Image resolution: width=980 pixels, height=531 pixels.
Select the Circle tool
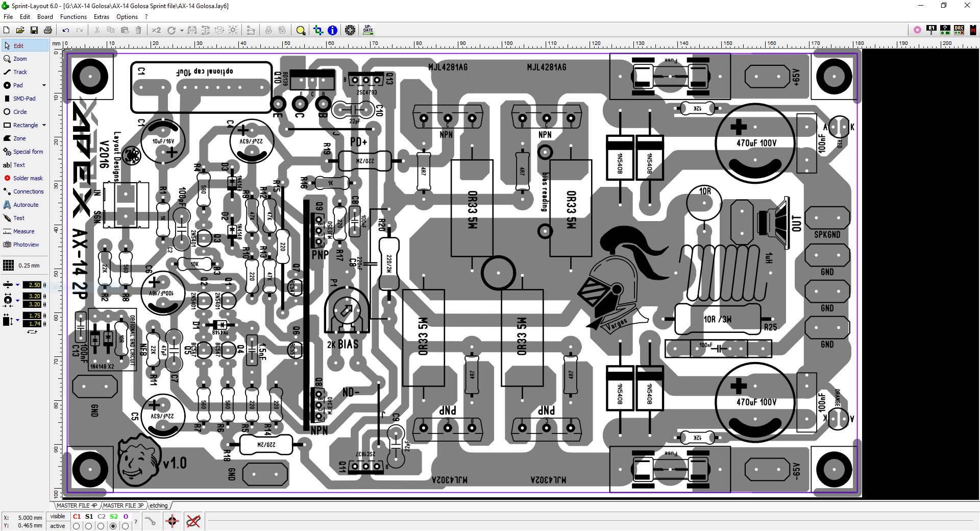click(24, 112)
